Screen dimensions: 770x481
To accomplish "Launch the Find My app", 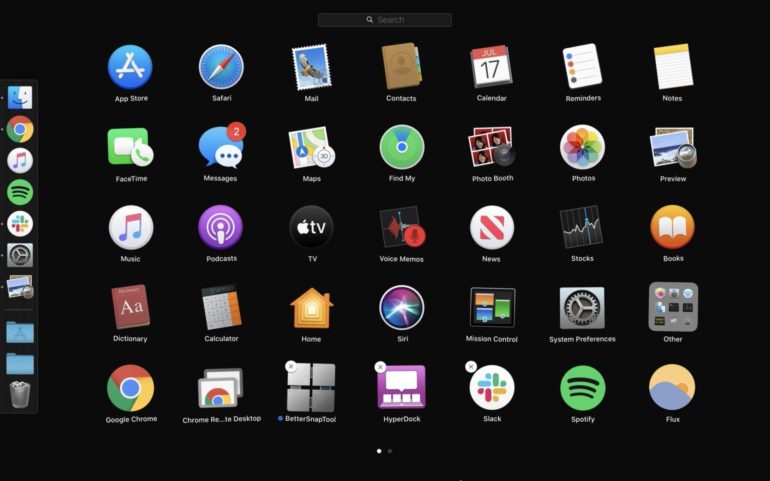I will pyautogui.click(x=402, y=147).
